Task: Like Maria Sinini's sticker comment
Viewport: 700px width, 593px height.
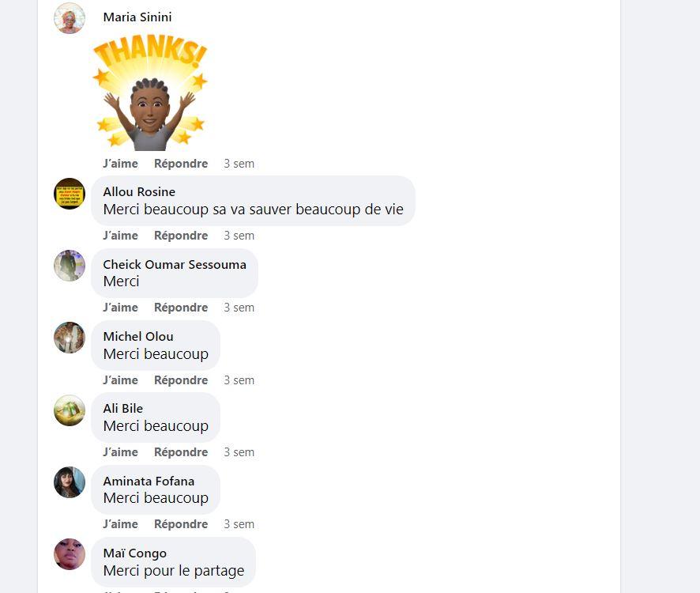Action: pos(120,164)
